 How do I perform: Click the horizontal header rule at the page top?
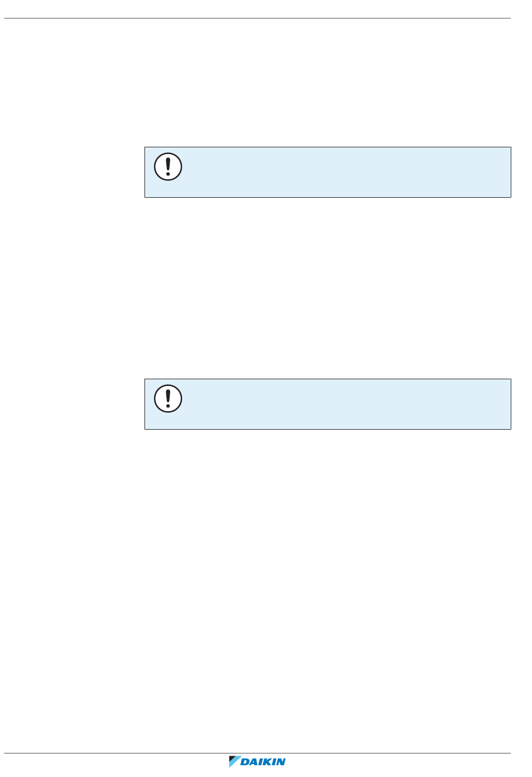[x=258, y=18]
